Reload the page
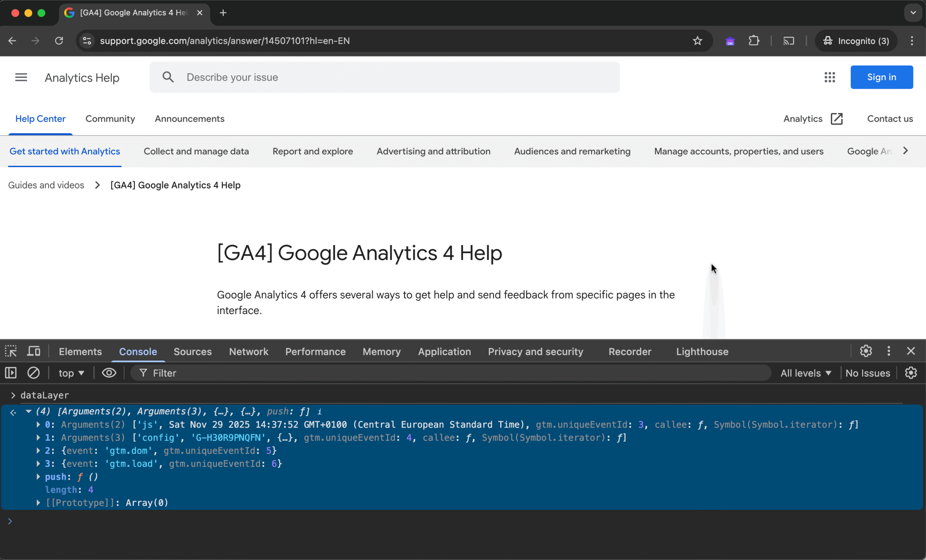The width and height of the screenshot is (926, 560). coord(59,41)
